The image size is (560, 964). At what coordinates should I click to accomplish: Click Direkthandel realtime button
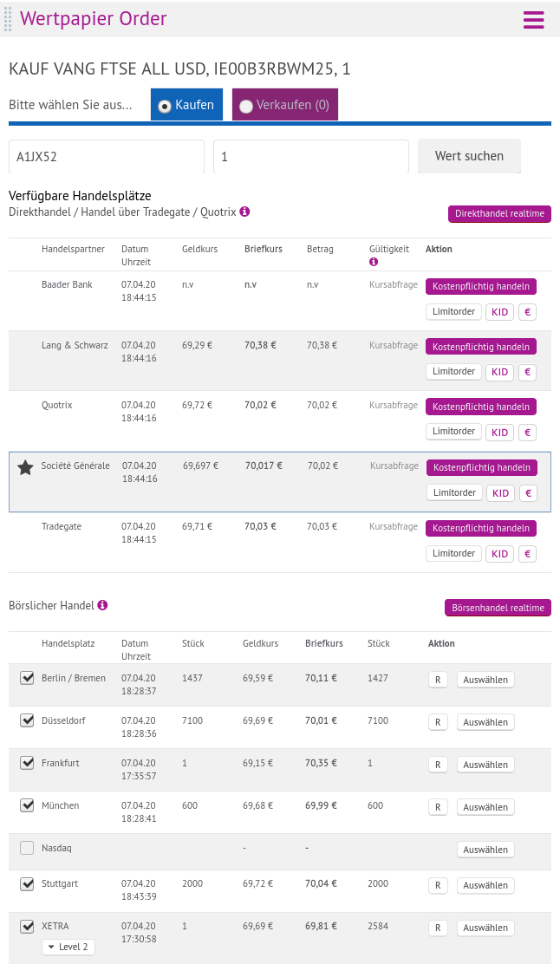pos(499,213)
